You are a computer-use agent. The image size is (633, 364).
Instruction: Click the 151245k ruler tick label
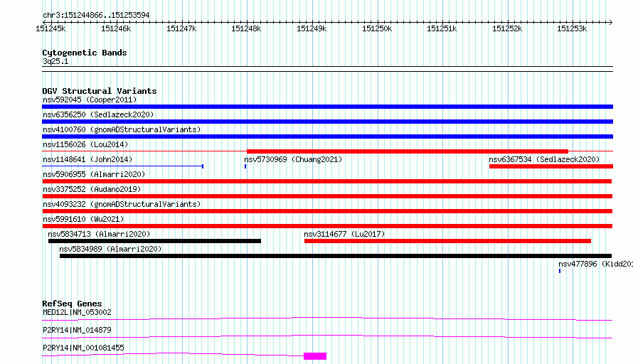[50, 28]
